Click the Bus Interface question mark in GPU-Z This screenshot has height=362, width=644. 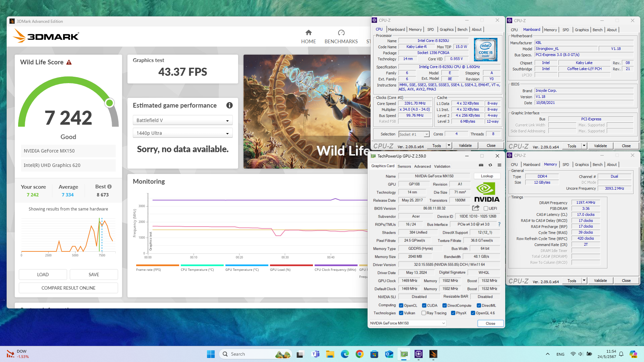(499, 224)
